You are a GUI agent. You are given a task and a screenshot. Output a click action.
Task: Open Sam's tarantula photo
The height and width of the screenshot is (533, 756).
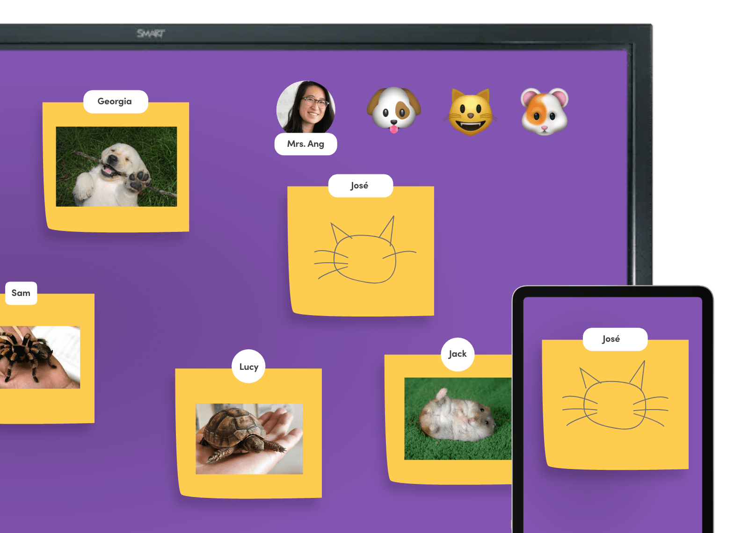click(40, 357)
